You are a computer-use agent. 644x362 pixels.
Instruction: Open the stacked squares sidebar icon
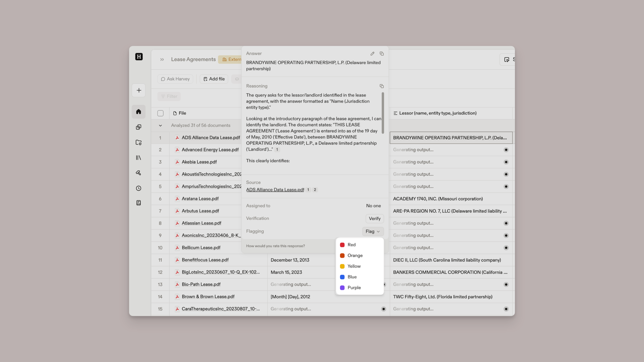[x=138, y=127]
